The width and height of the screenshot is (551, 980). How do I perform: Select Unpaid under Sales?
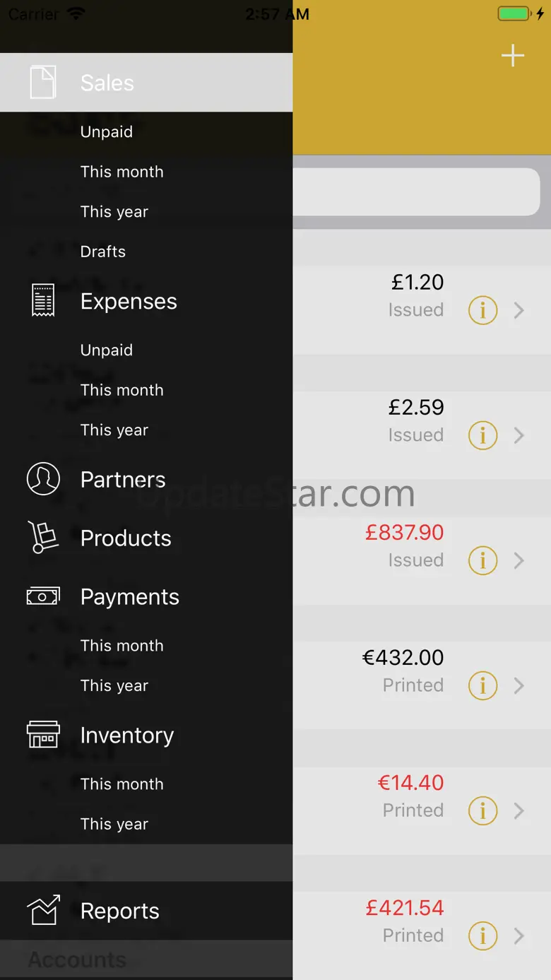point(107,131)
